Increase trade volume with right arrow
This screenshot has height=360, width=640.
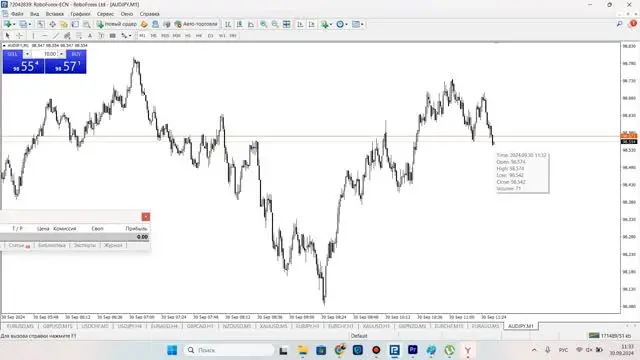(x=61, y=54)
